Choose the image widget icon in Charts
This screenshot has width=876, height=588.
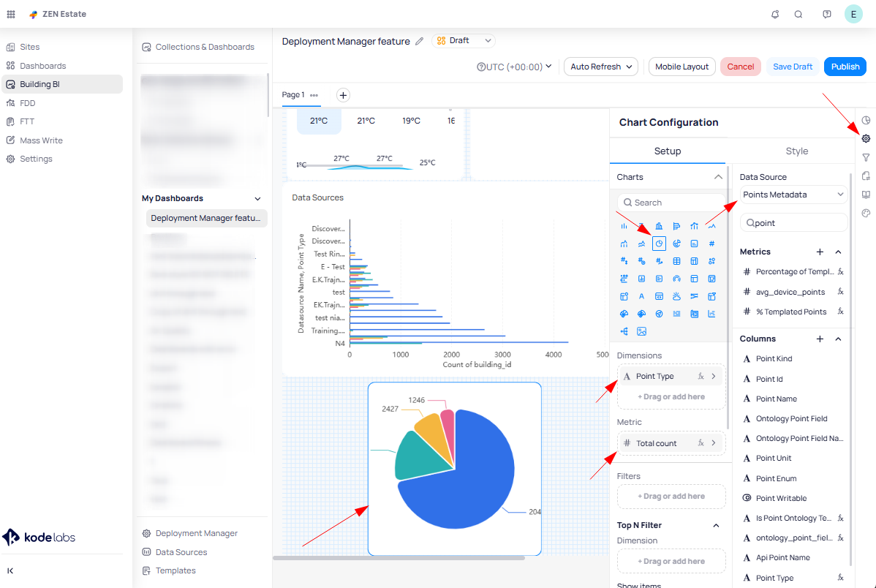coord(641,331)
